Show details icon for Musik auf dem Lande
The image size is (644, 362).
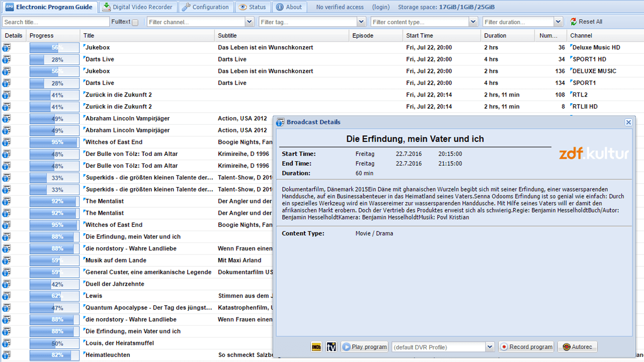point(7,260)
